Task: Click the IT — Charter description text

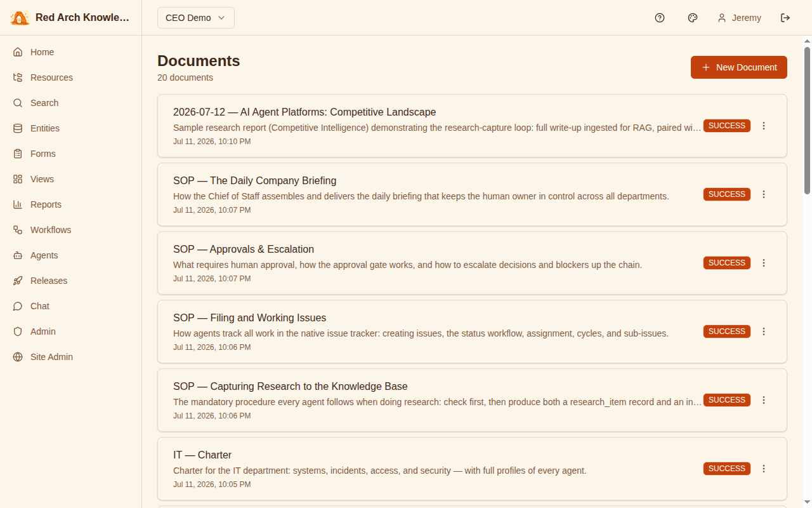Action: point(380,471)
